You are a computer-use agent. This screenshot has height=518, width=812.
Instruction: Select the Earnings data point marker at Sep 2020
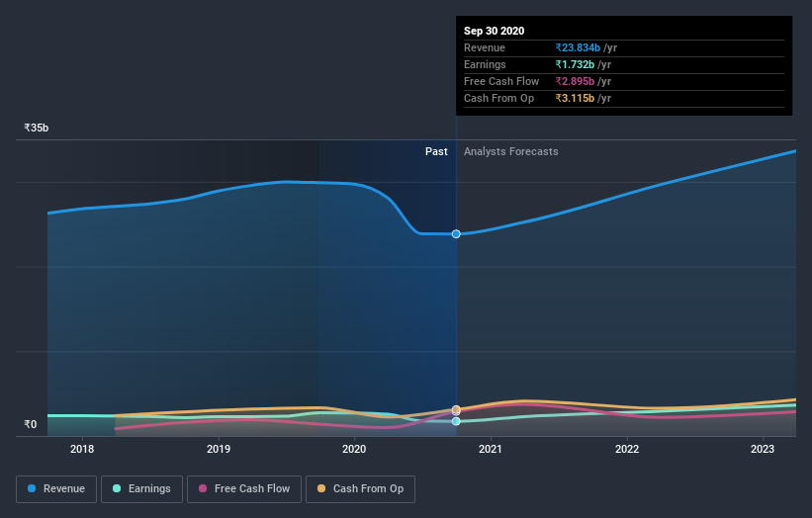456,421
